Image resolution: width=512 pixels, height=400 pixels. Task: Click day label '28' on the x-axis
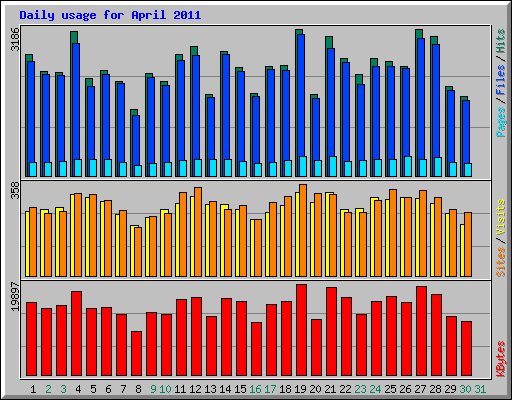[x=435, y=389]
